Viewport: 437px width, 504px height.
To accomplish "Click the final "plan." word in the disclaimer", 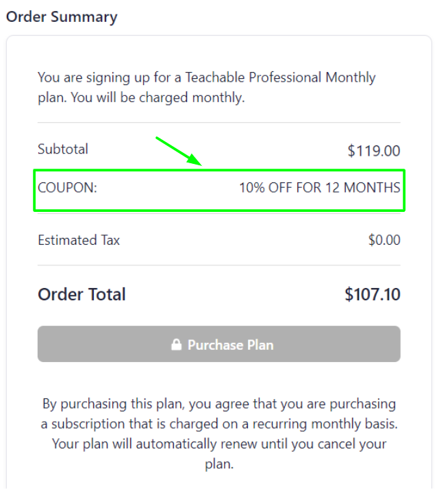I will pyautogui.click(x=219, y=464).
